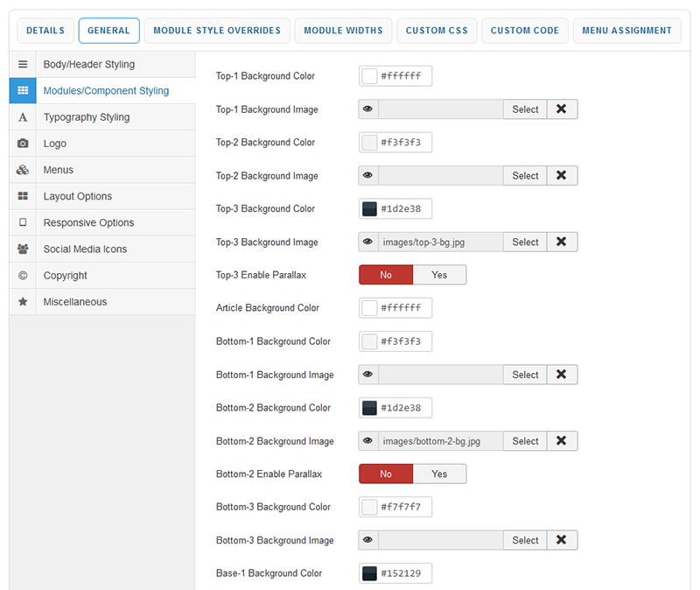Image resolution: width=700 pixels, height=590 pixels.
Task: Click the Layout Options grid icon
Action: (23, 196)
